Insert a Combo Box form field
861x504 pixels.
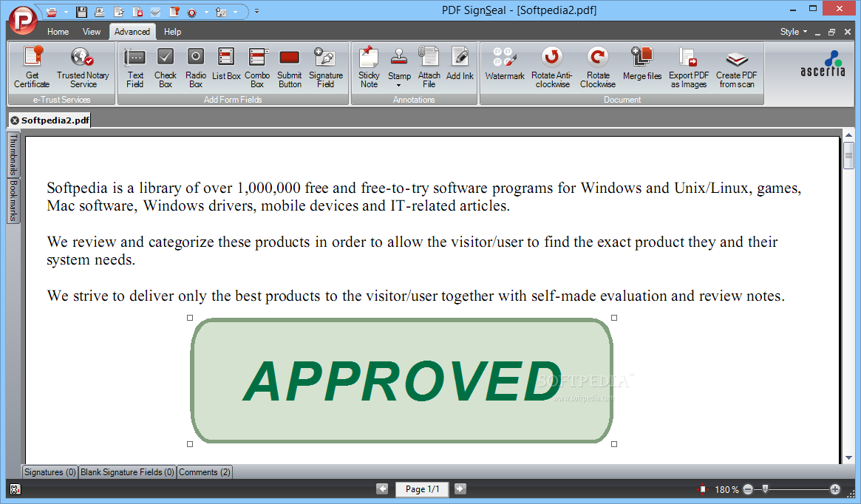(257, 67)
